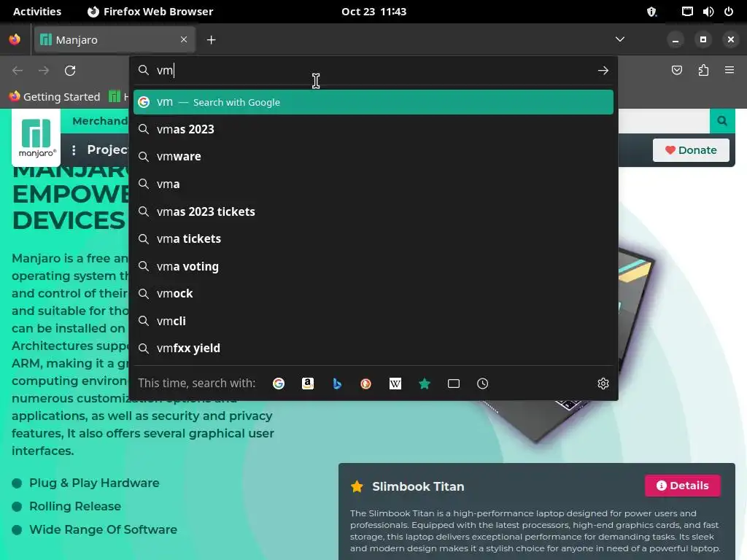
Task: Click the Go arrow in address bar
Action: pos(603,71)
